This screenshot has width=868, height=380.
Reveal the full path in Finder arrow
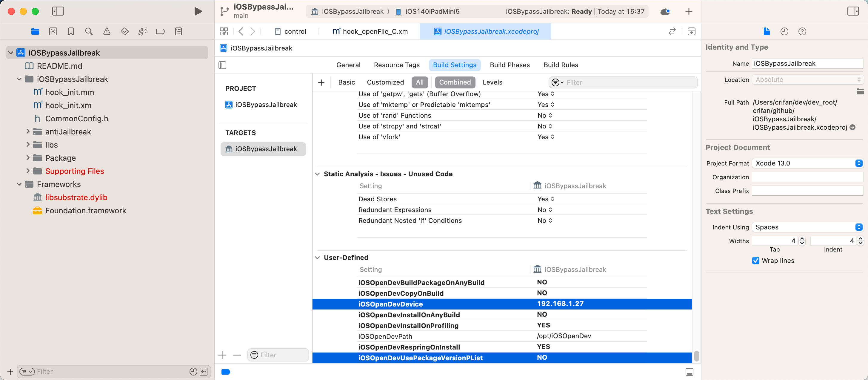pyautogui.click(x=852, y=127)
